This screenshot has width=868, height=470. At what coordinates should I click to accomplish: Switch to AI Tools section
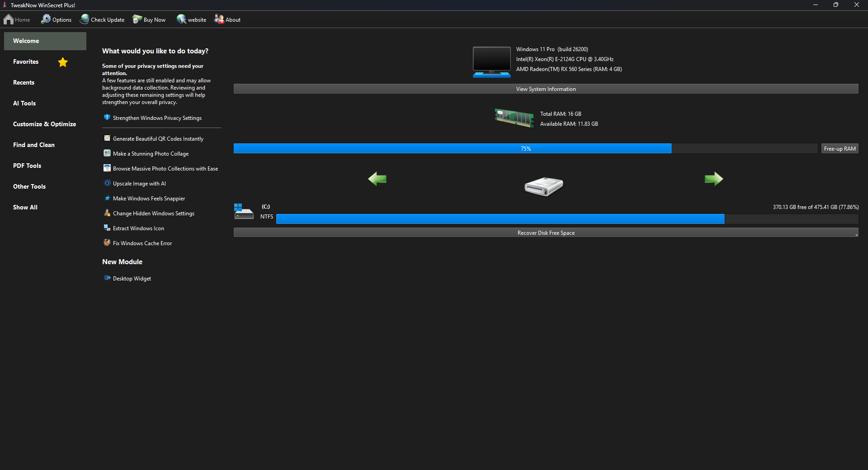coord(24,104)
